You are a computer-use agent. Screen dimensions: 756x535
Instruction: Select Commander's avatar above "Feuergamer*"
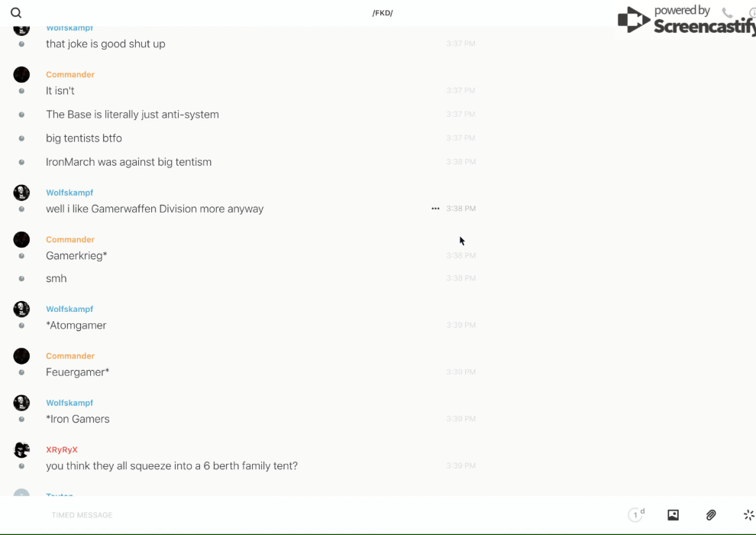coord(21,356)
